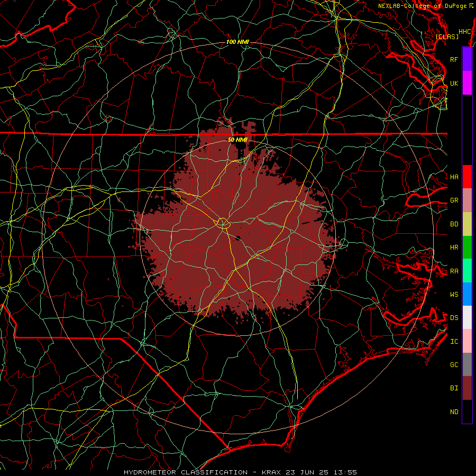The height and width of the screenshot is (476, 476).
Task: Click the HR green legend swatch
Action: click(467, 248)
